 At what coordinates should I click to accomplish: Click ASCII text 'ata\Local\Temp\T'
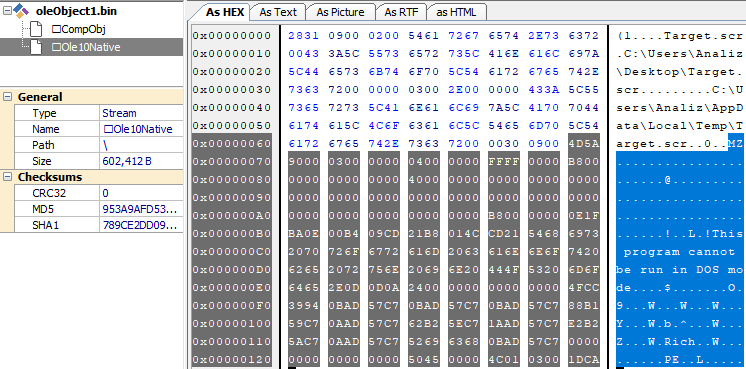click(x=680, y=126)
